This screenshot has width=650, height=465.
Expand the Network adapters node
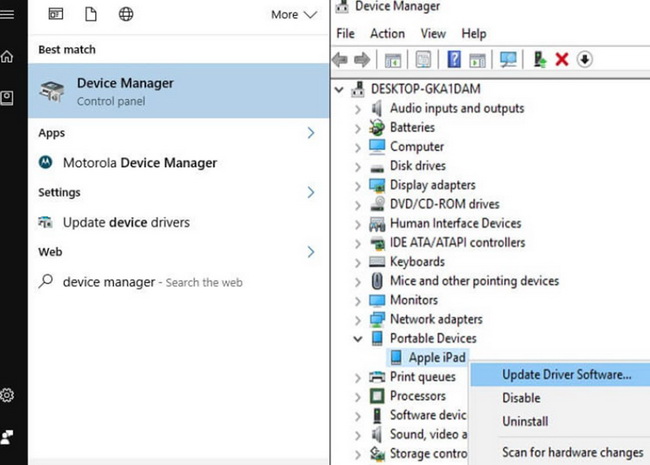click(x=358, y=320)
